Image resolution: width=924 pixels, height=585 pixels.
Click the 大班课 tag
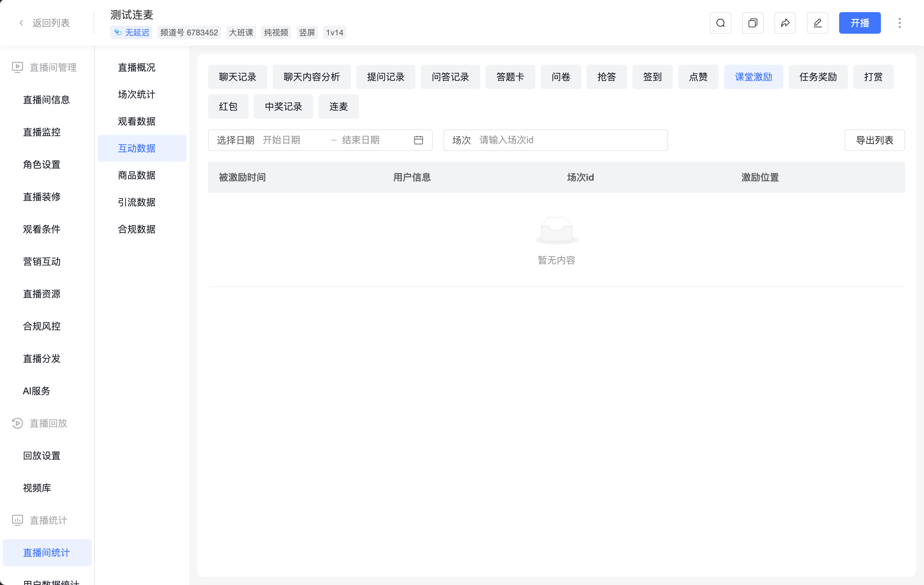241,32
